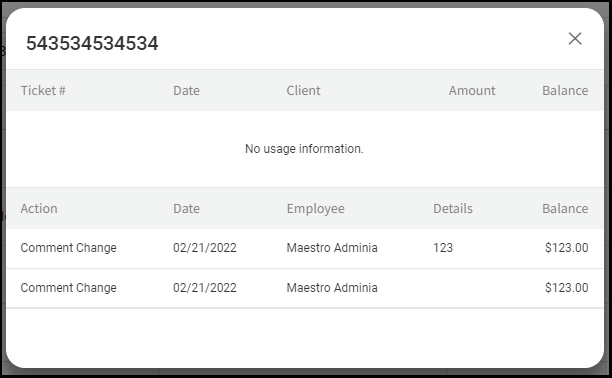The width and height of the screenshot is (612, 378).
Task: Select first Comment Change action row
Action: pyautogui.click(x=305, y=248)
